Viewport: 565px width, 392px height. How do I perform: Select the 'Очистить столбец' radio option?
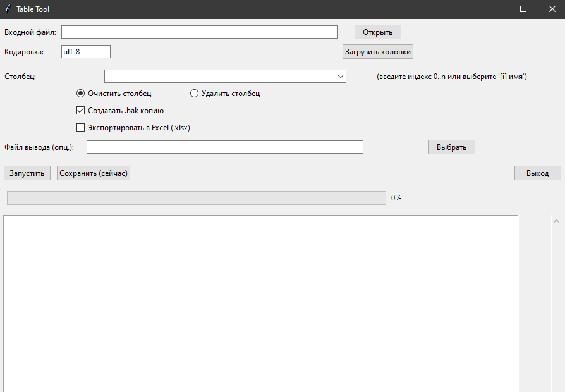click(80, 94)
